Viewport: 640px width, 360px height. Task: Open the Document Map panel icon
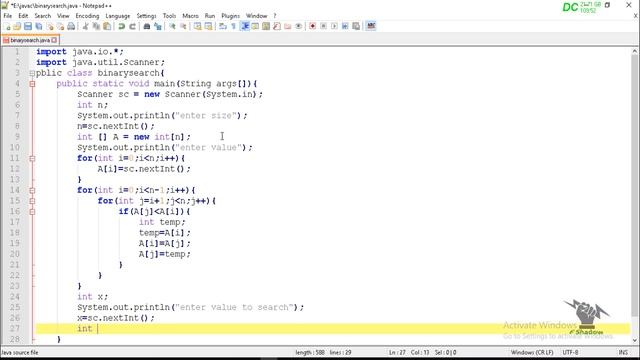266,27
